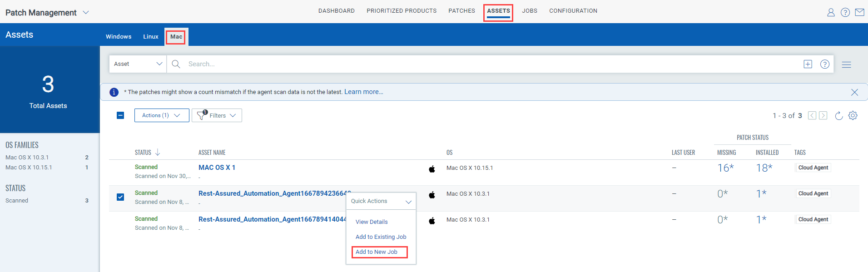Screen dimensions: 868x272
Task: Open the Actions (1) dropdown
Action: pyautogui.click(x=162, y=115)
